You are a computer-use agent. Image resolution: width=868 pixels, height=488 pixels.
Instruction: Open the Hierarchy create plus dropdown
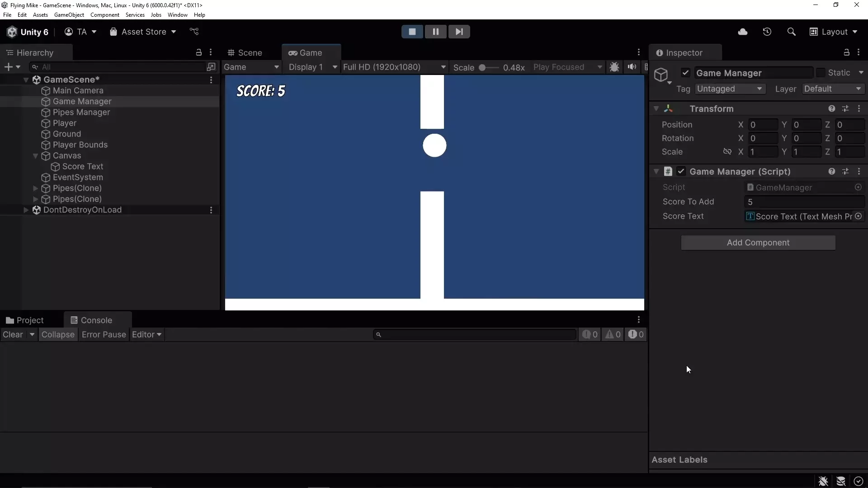click(12, 67)
